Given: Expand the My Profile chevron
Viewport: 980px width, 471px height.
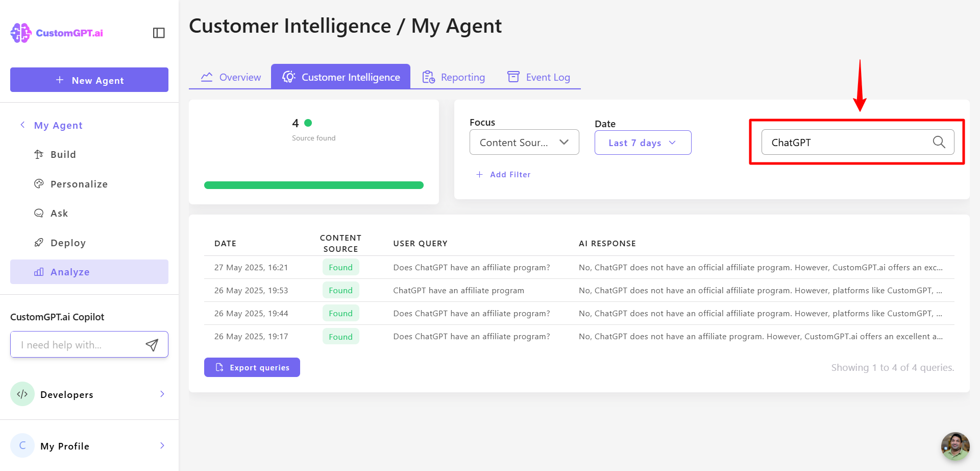Looking at the screenshot, I should click(162, 445).
